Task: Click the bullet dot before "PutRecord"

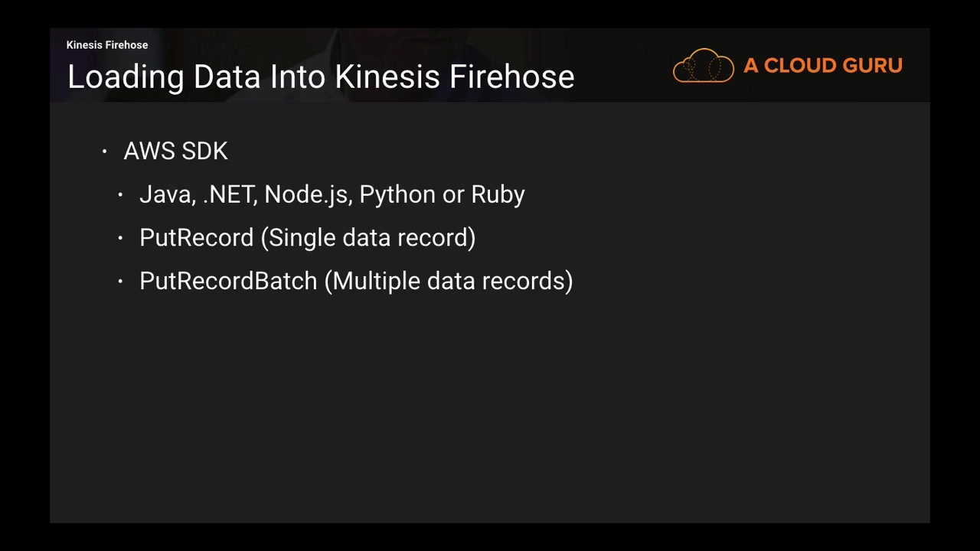Action: tap(120, 239)
